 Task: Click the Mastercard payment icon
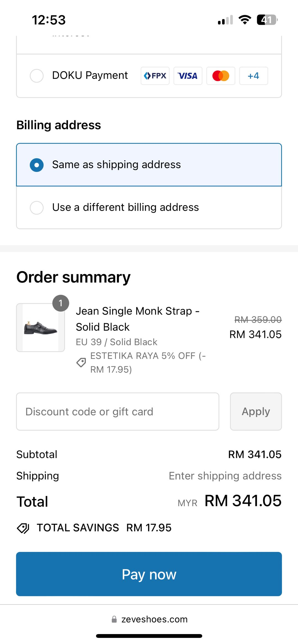click(220, 76)
